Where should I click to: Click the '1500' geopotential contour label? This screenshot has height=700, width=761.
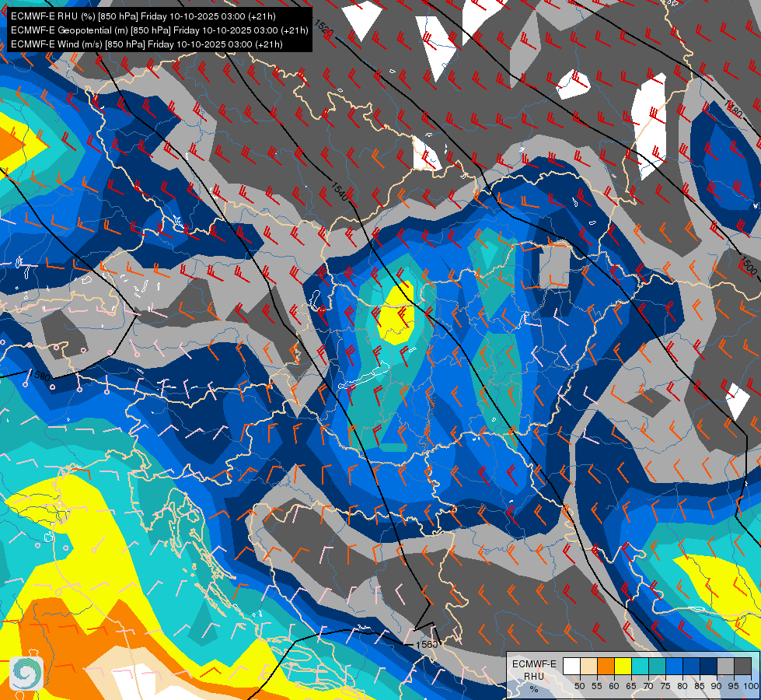[x=748, y=266]
